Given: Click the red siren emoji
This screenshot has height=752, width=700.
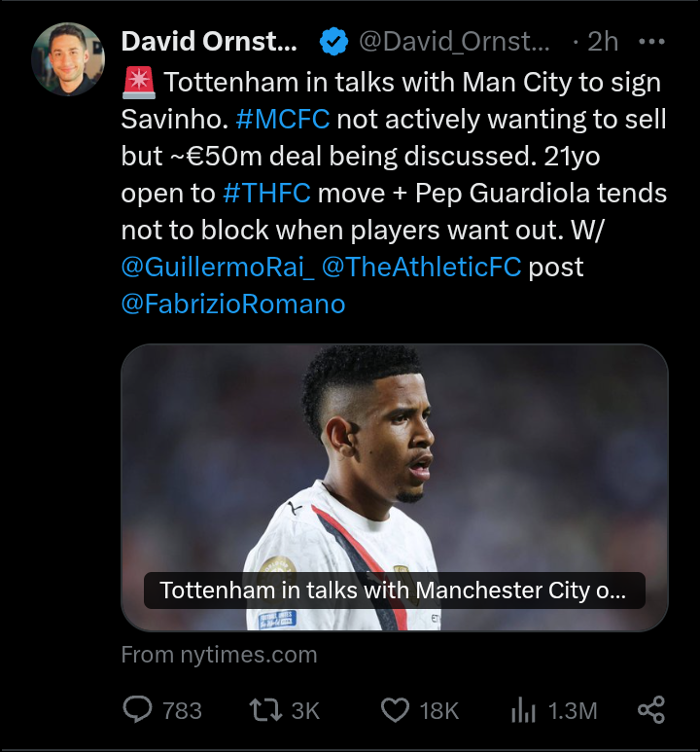Looking at the screenshot, I should tap(137, 83).
